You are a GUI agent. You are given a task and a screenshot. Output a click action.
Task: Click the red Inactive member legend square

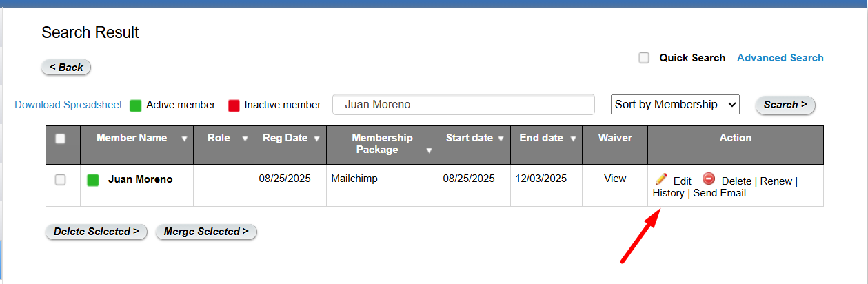point(234,105)
